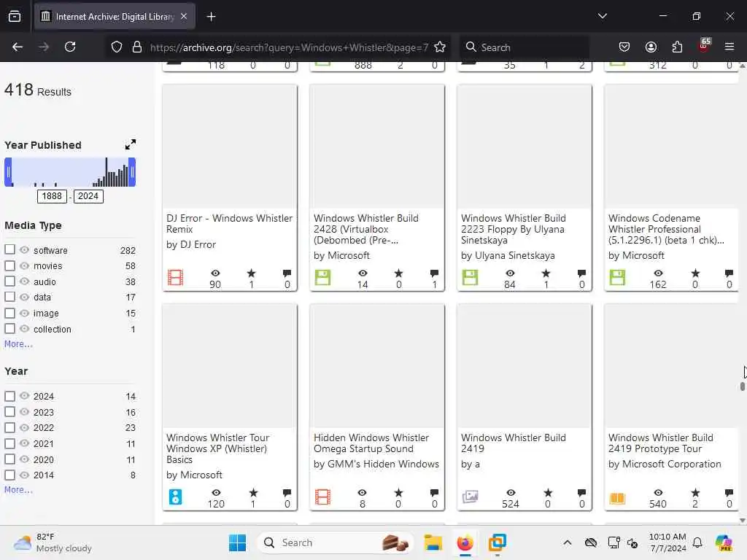The height and width of the screenshot is (560, 747).
Task: Click the Firefox taskbar icon
Action: click(465, 542)
